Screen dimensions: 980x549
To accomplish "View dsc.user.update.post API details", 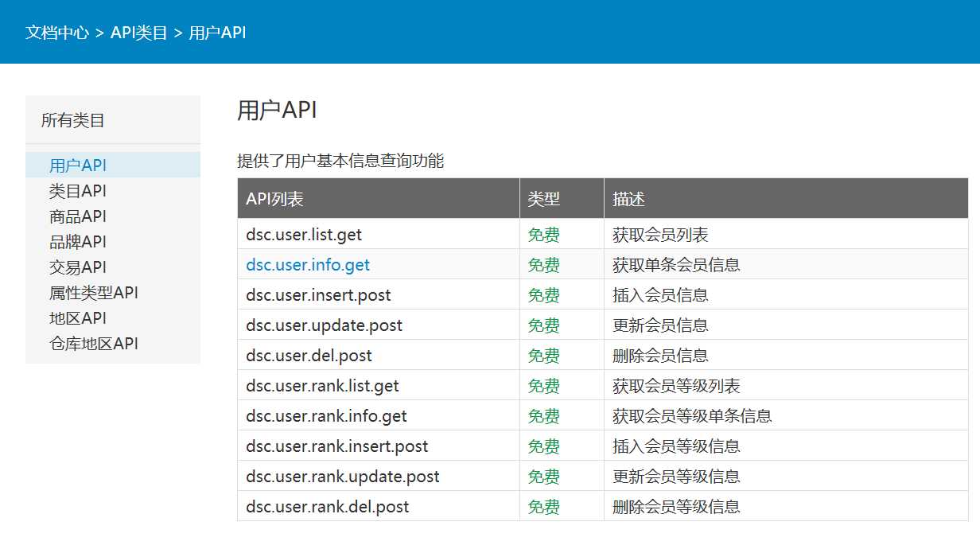I will pos(324,325).
